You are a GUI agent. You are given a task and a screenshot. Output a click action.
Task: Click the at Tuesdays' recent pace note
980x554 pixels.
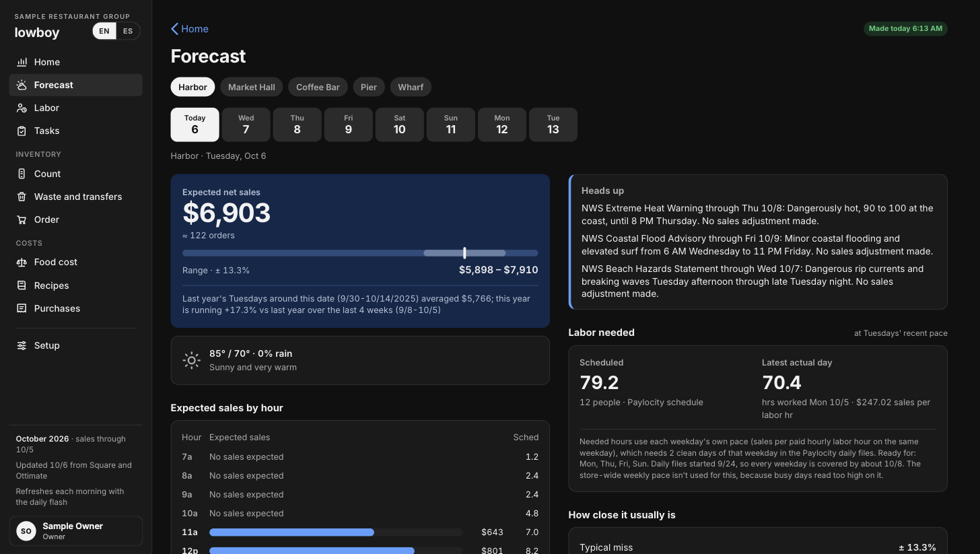tap(901, 333)
